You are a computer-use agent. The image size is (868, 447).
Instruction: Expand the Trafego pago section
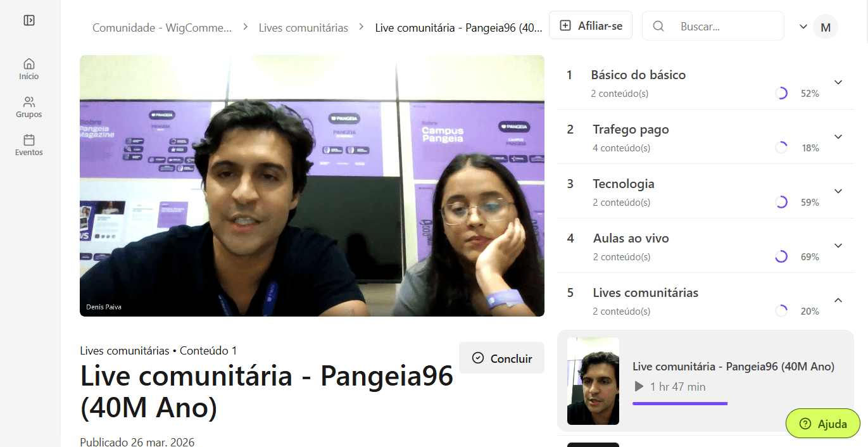838,137
